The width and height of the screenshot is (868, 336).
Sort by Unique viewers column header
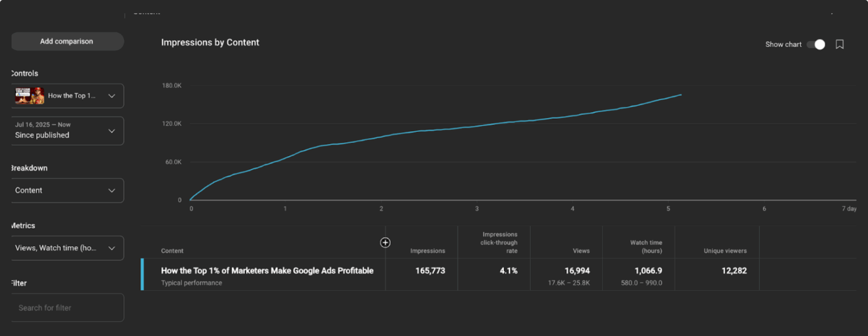tap(725, 251)
